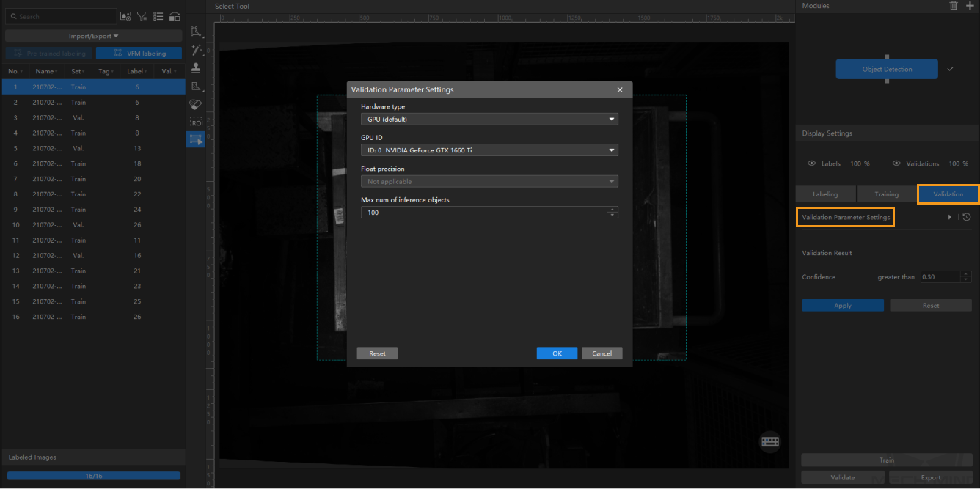Open validation history clock icon
The width and height of the screenshot is (980, 489).
pos(967,217)
